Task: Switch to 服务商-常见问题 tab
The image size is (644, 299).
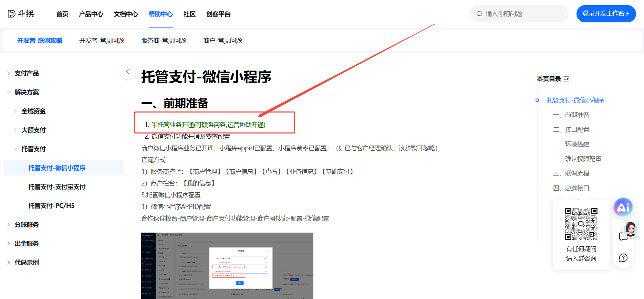Action: coord(164,41)
